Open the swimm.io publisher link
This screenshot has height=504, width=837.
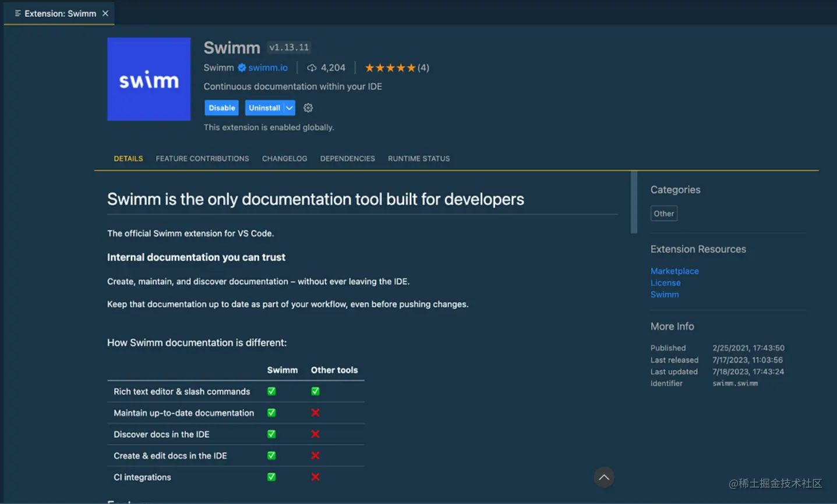(268, 68)
